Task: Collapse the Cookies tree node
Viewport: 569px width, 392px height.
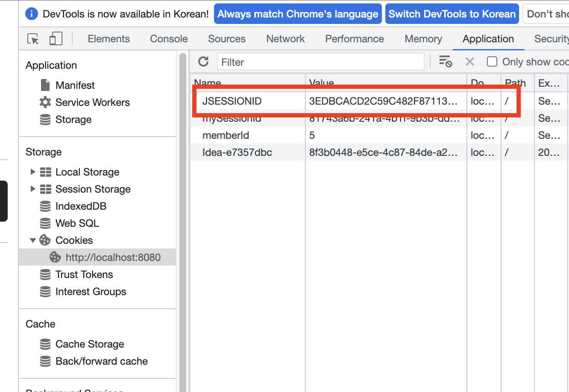Action: click(x=33, y=240)
